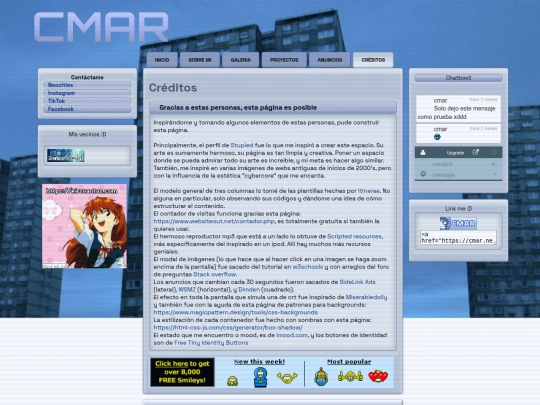
Task: Open the html-css-js.com box-shadow generator link
Action: [x=228, y=328]
